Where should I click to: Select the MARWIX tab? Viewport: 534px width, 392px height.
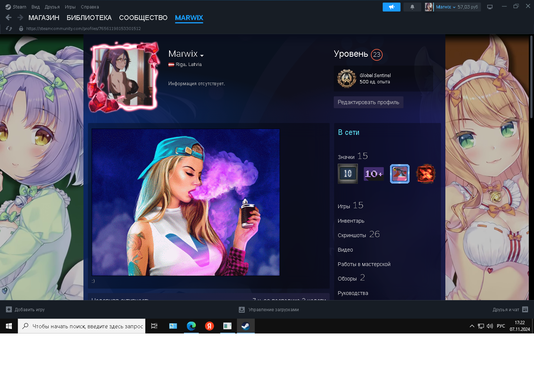pos(189,18)
